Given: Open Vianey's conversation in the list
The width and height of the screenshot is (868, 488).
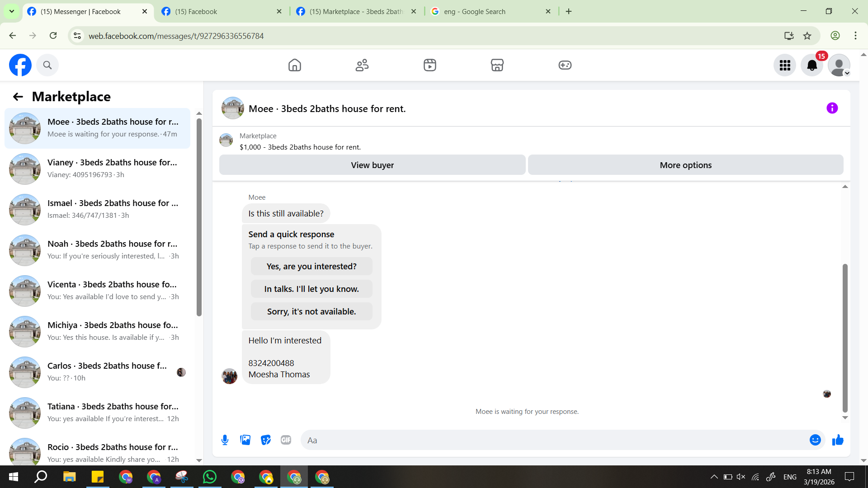Looking at the screenshot, I should pos(97,169).
